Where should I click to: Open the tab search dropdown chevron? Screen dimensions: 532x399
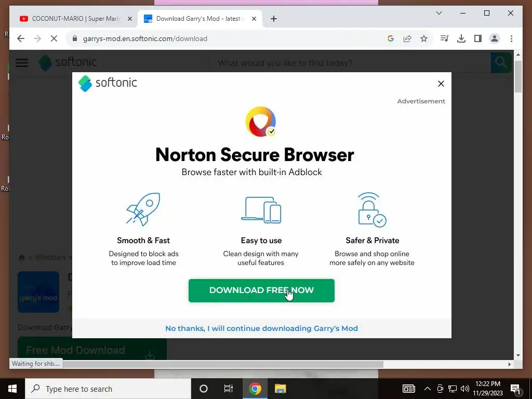coord(438,13)
